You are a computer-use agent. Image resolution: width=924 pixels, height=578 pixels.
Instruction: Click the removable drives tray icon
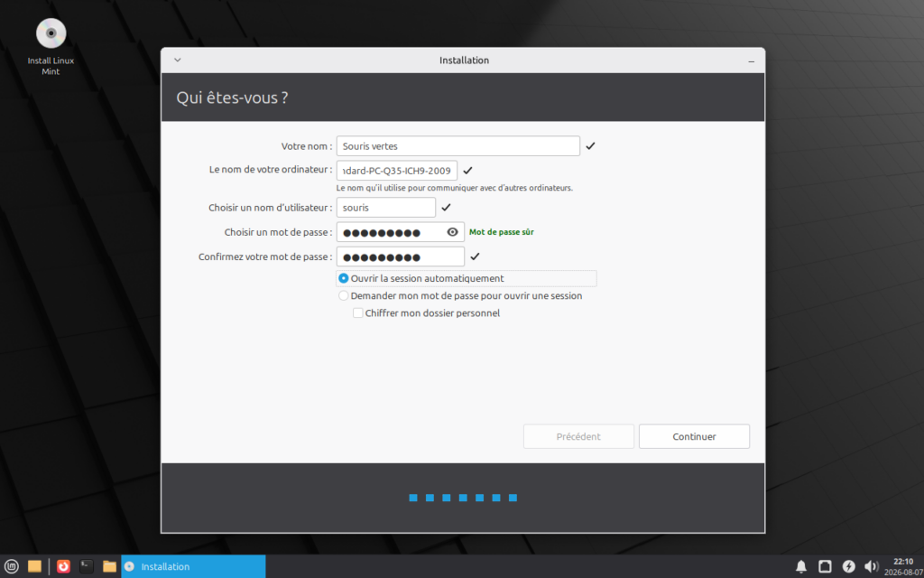click(825, 566)
